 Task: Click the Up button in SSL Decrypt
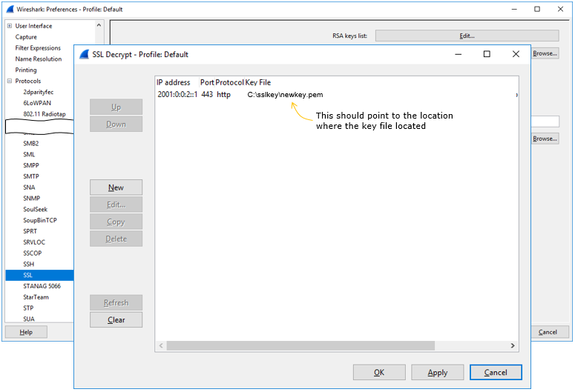coord(116,107)
